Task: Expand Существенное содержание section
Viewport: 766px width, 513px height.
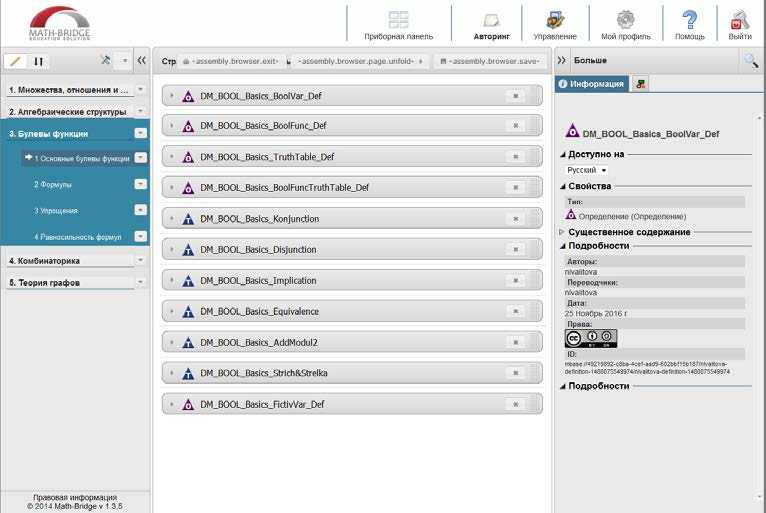Action: point(562,232)
